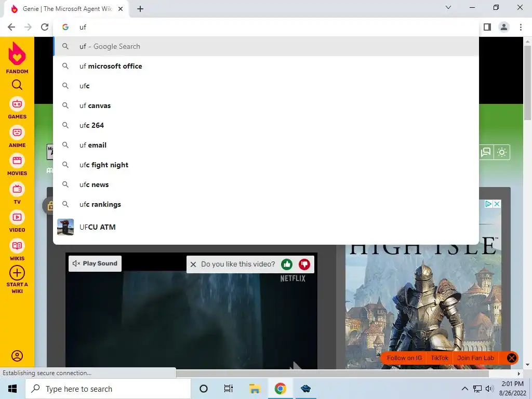Open a new browser tab

coord(140,9)
